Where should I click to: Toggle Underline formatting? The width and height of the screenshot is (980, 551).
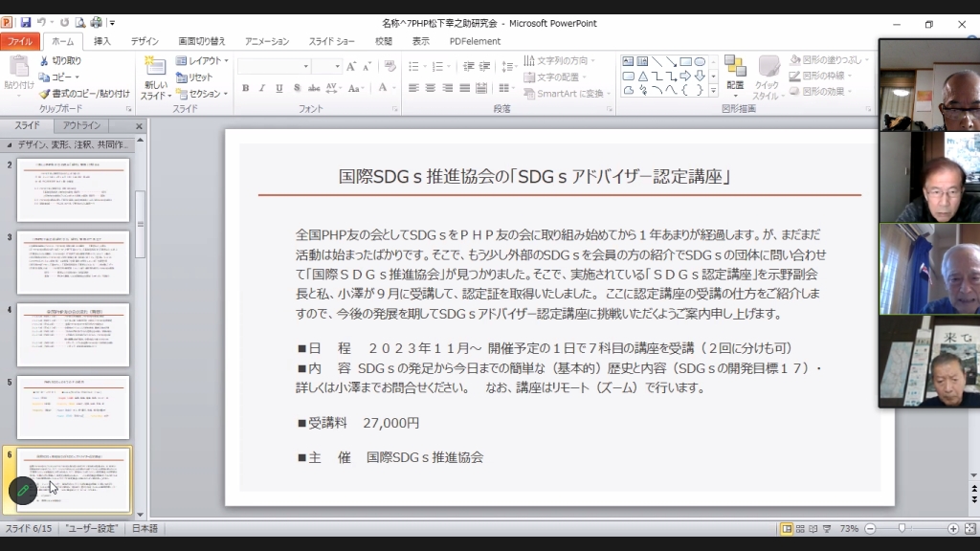(x=279, y=88)
